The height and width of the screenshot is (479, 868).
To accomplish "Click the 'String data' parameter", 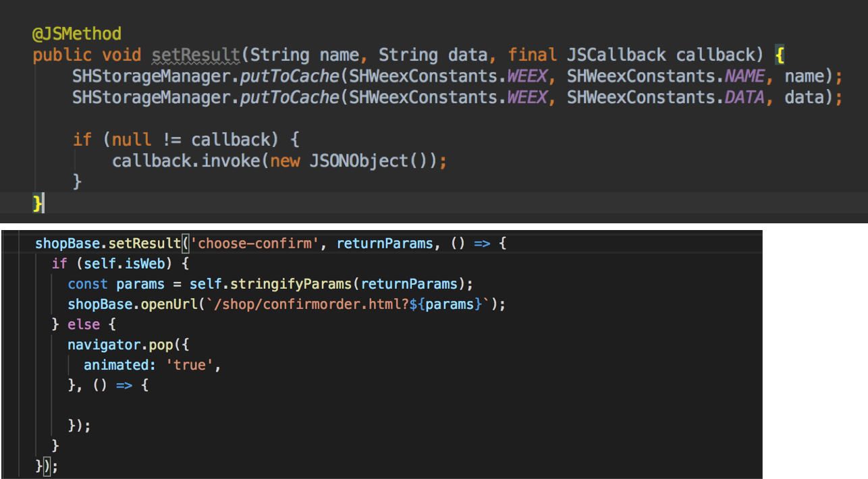I will [435, 55].
